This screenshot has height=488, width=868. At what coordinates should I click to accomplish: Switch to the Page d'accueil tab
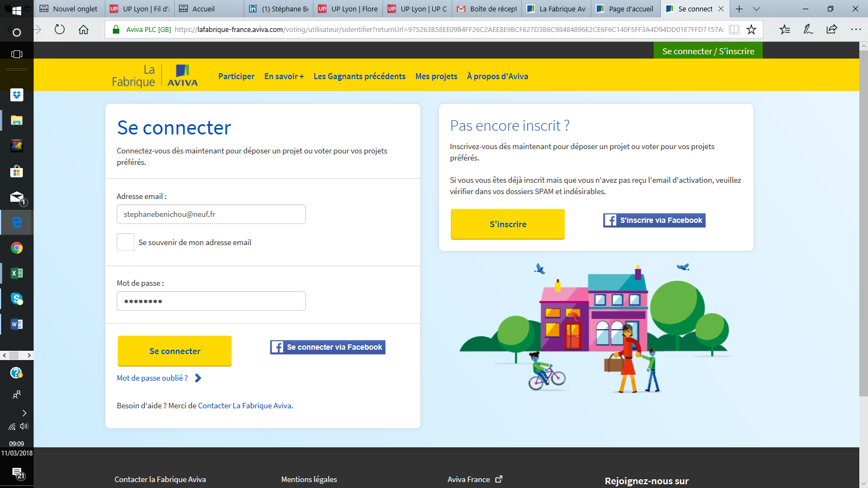pyautogui.click(x=626, y=9)
